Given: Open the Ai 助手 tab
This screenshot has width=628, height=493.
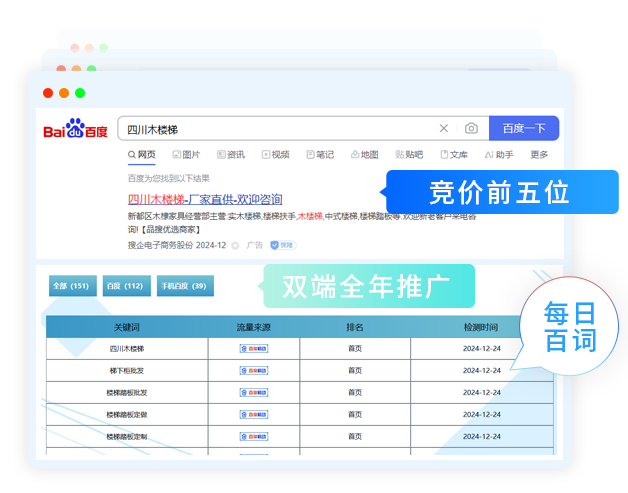Looking at the screenshot, I should click(x=499, y=155).
